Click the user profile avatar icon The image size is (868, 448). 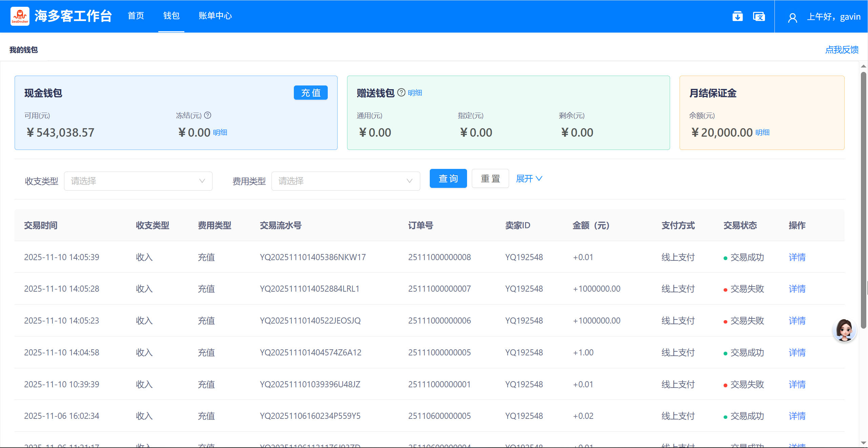792,17
